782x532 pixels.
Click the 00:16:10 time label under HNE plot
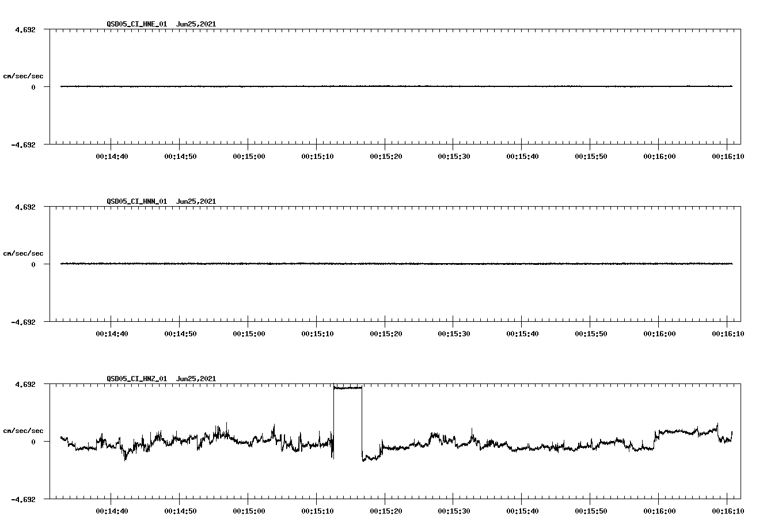pyautogui.click(x=728, y=156)
